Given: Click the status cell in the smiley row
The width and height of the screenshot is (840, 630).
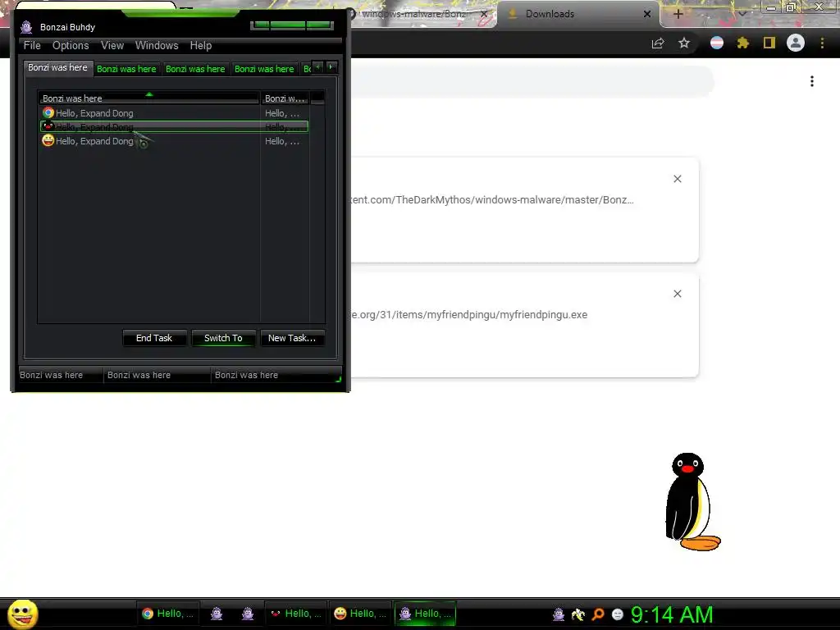Looking at the screenshot, I should click(x=284, y=141).
